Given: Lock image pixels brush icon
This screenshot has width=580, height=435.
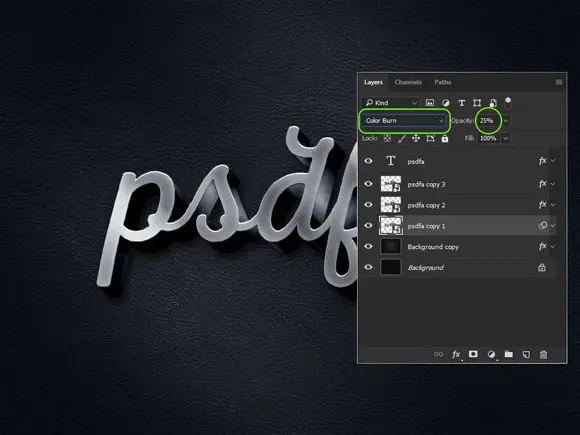Looking at the screenshot, I should (x=401, y=138).
